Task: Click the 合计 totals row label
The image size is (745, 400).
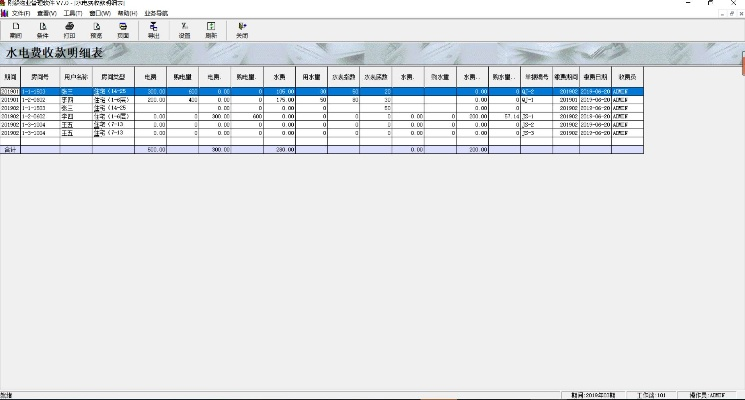Action: (10, 149)
